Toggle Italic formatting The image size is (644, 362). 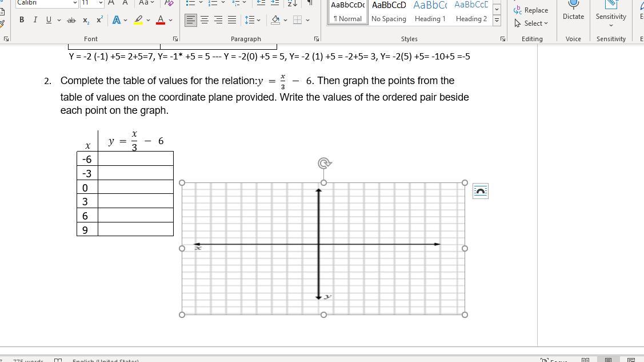(35, 19)
